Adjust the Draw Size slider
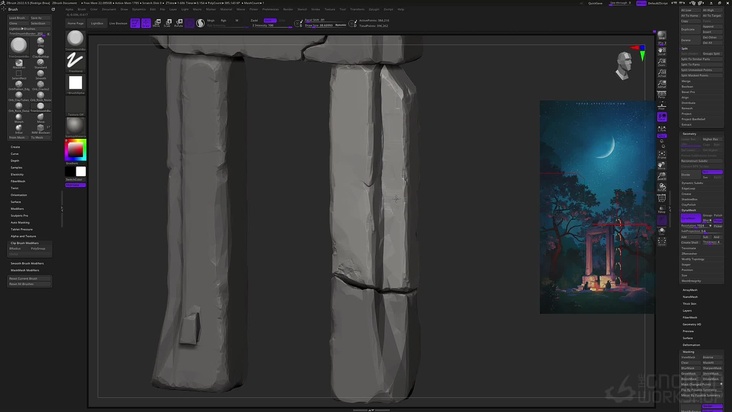Screen dimensions: 732x412 pyautogui.click(x=325, y=25)
